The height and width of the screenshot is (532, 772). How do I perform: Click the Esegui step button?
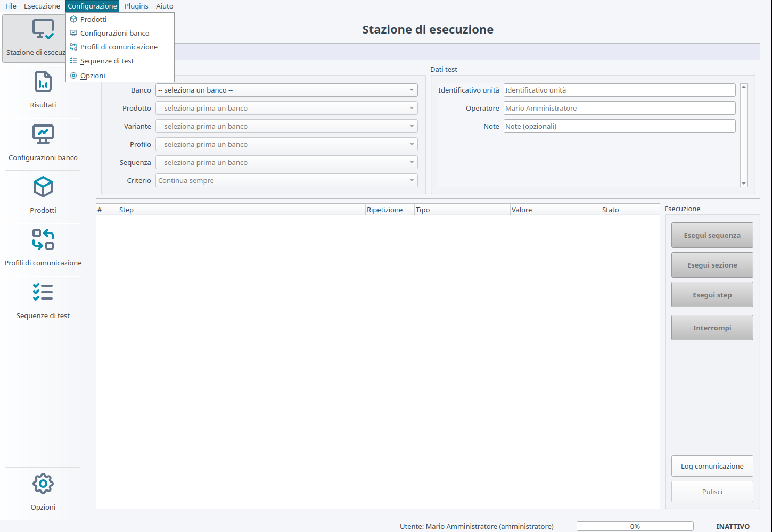(712, 295)
